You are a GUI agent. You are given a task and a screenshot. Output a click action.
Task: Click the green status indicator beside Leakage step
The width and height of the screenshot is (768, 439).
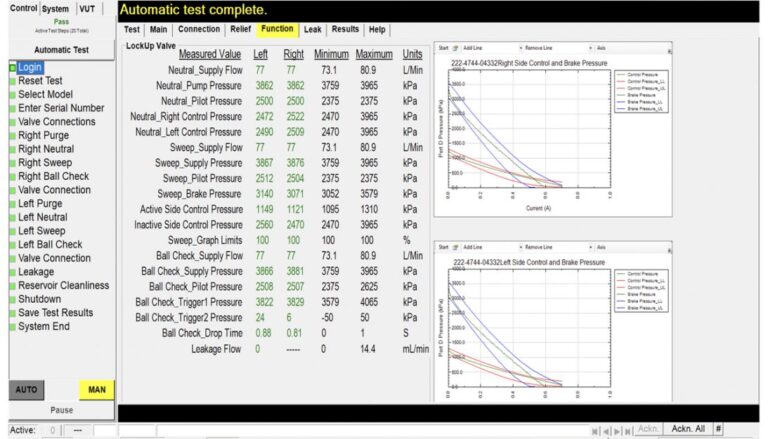click(x=12, y=272)
